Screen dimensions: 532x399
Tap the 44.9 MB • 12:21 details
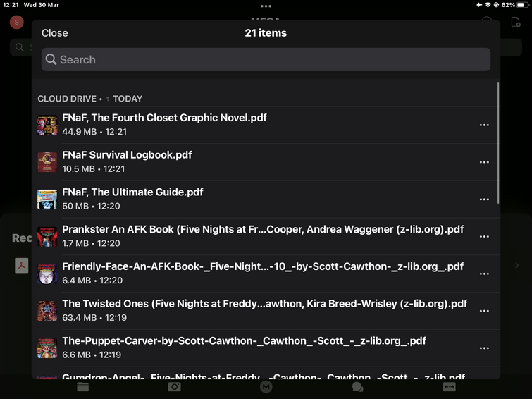click(94, 132)
